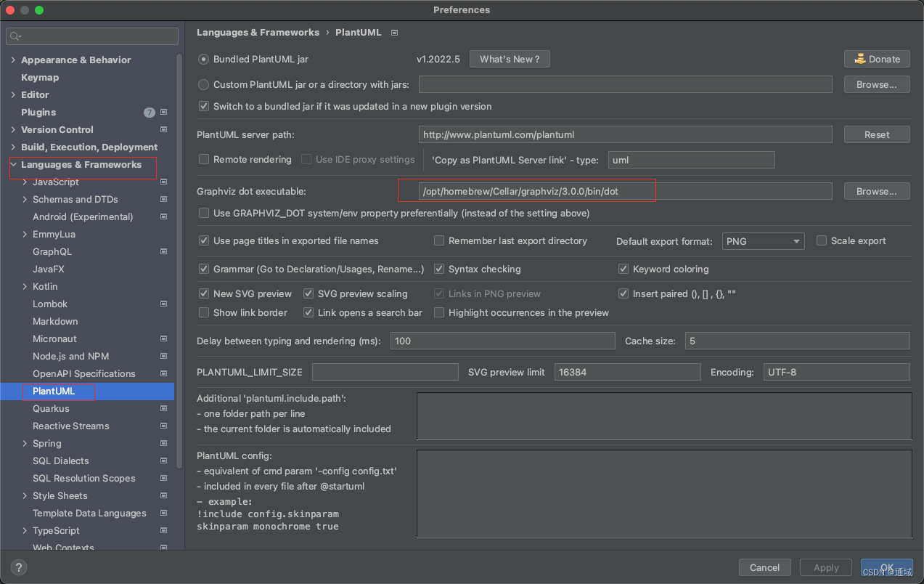Click the Languages & Frameworks breadcrumb link
This screenshot has height=584, width=924.
click(258, 32)
